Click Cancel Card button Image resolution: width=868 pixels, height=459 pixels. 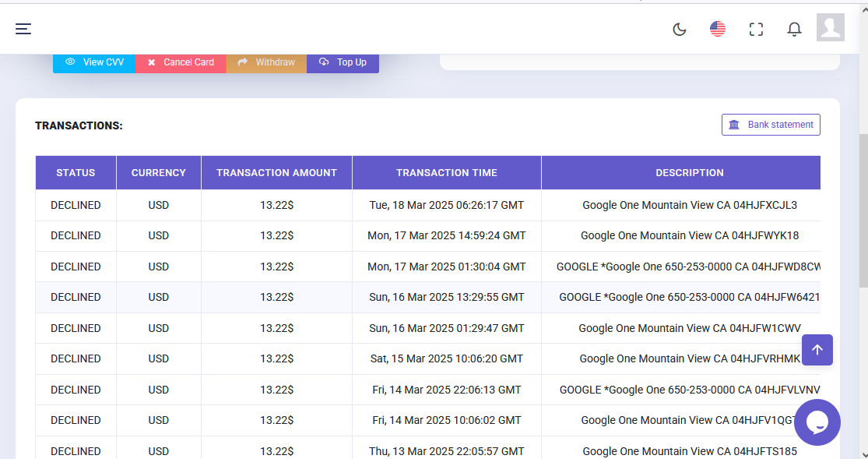(x=181, y=62)
